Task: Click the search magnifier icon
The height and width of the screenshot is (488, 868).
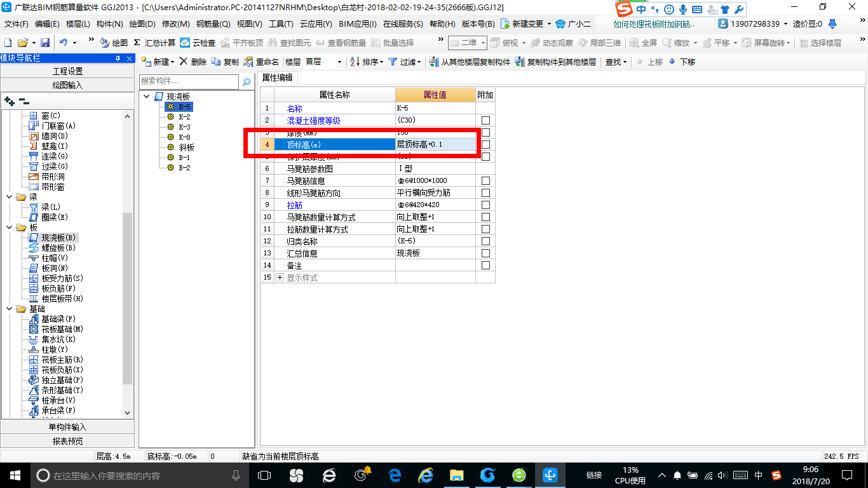Action: click(247, 82)
